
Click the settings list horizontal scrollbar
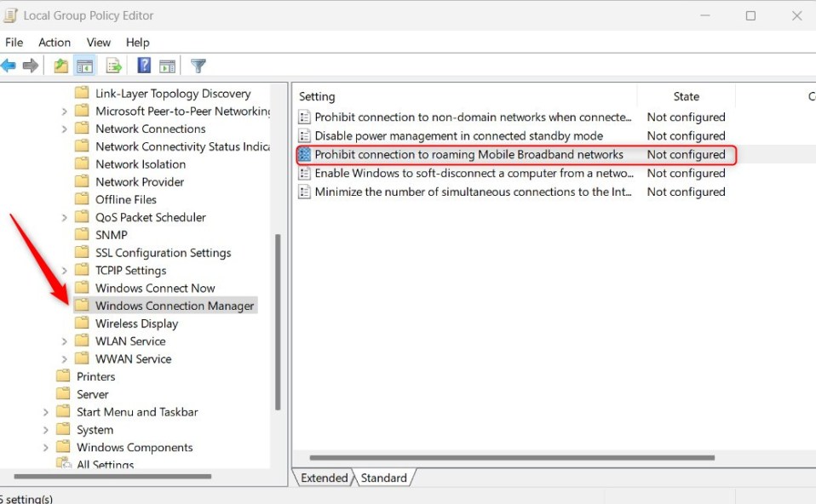pos(512,458)
